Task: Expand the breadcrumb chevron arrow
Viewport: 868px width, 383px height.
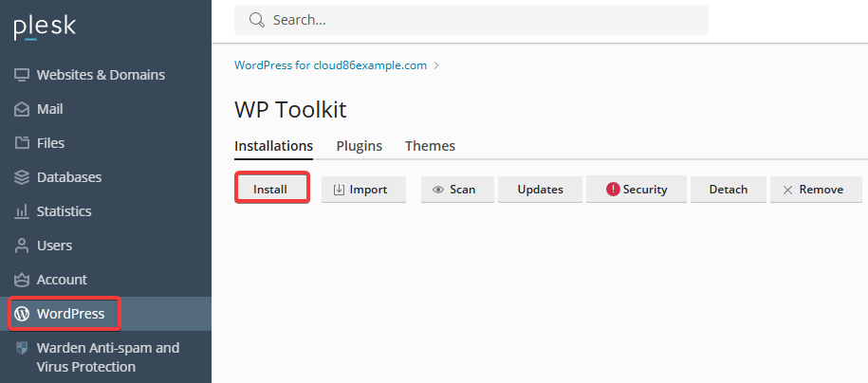Action: point(436,65)
